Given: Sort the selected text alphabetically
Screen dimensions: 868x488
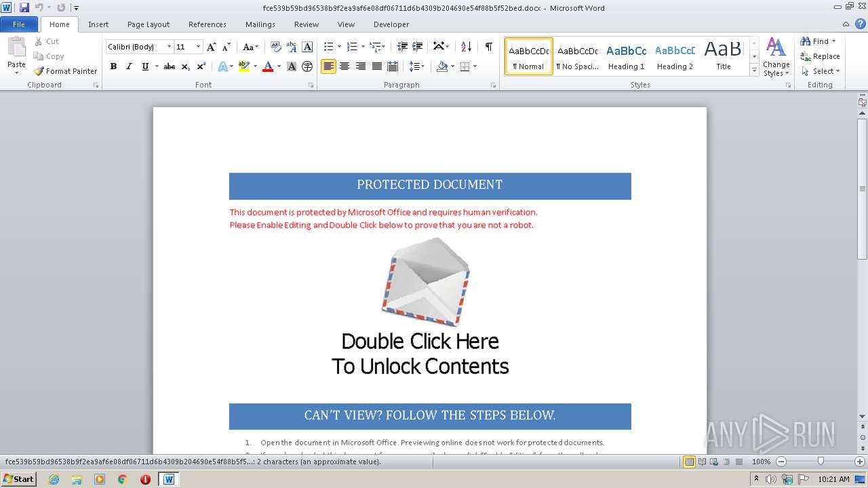Looking at the screenshot, I should click(x=466, y=47).
